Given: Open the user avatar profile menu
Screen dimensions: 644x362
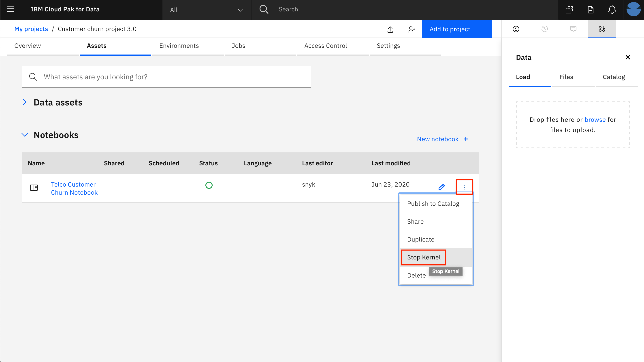Looking at the screenshot, I should [x=633, y=10].
